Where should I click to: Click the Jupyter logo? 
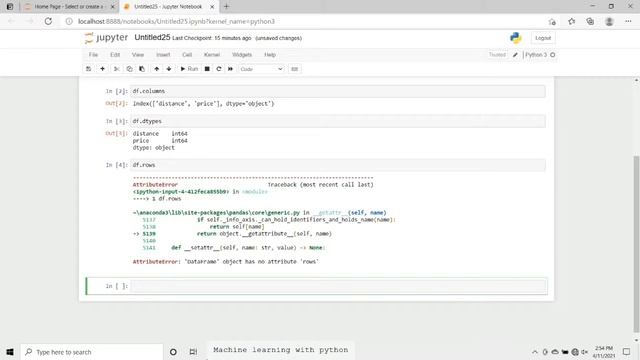106,38
